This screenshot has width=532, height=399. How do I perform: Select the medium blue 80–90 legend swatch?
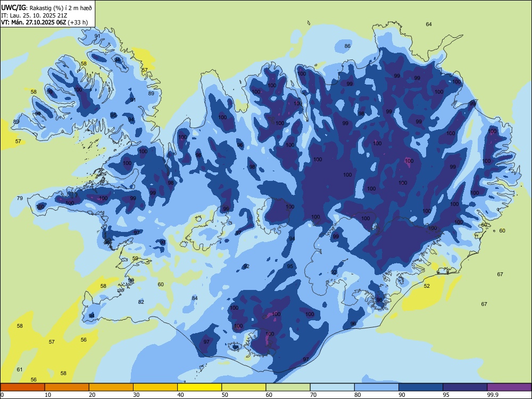pyautogui.click(x=377, y=387)
